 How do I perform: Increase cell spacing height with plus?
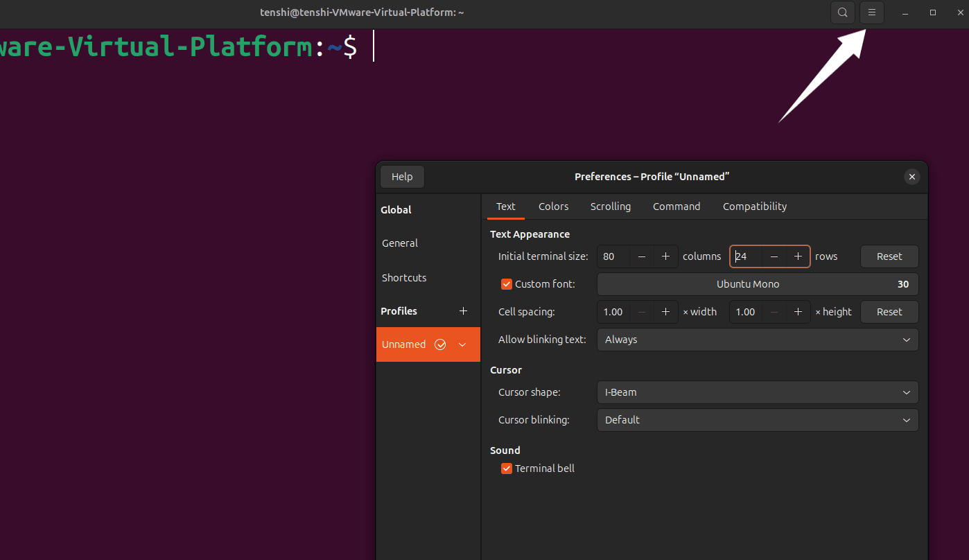[798, 312]
